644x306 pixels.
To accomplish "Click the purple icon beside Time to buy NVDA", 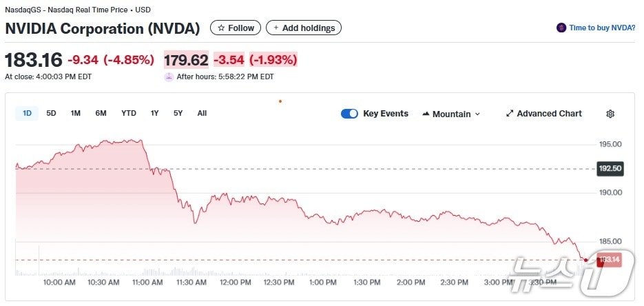I will tap(562, 28).
